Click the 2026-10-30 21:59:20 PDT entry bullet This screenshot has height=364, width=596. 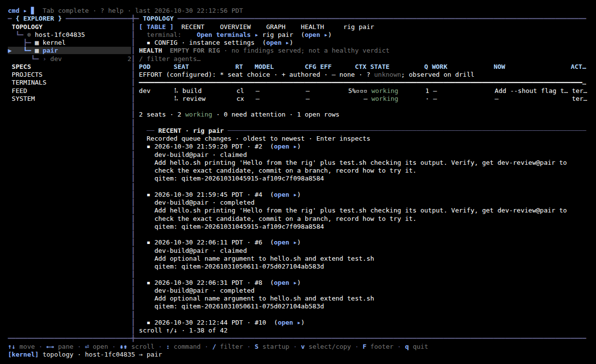(149, 147)
